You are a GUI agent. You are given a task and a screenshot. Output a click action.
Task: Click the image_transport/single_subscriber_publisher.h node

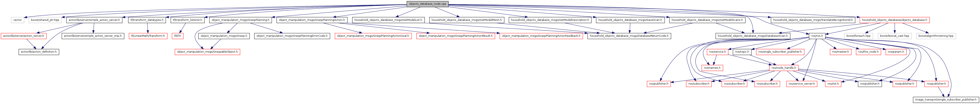945,99
